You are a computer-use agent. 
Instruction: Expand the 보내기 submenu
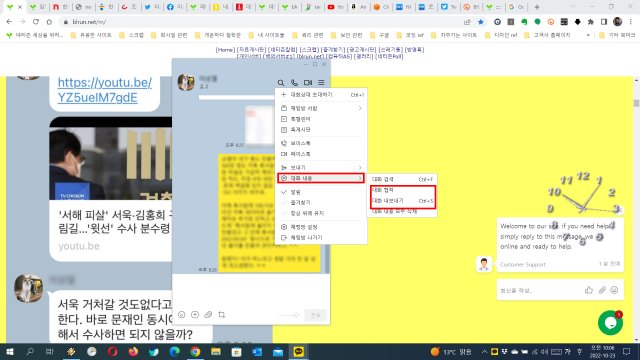(321, 167)
